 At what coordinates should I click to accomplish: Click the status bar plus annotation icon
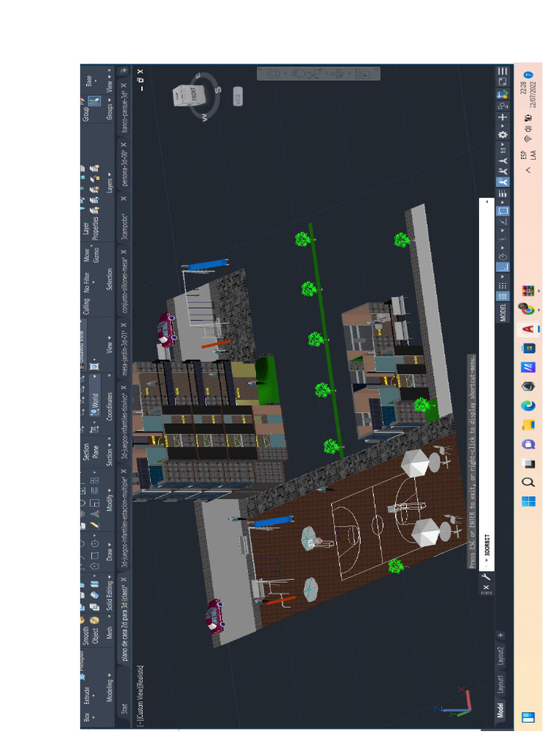(503, 117)
